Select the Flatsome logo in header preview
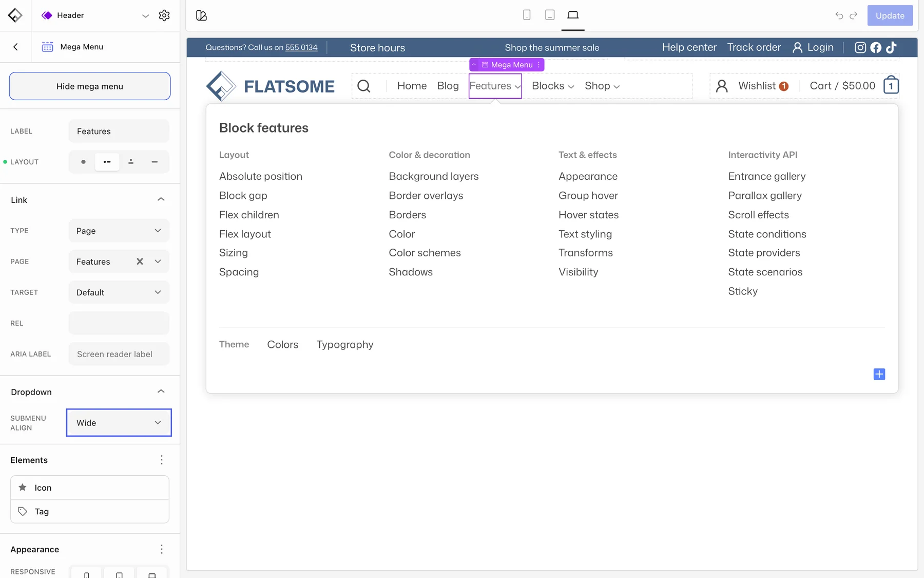Screen dimensions: 924x578 (271, 86)
